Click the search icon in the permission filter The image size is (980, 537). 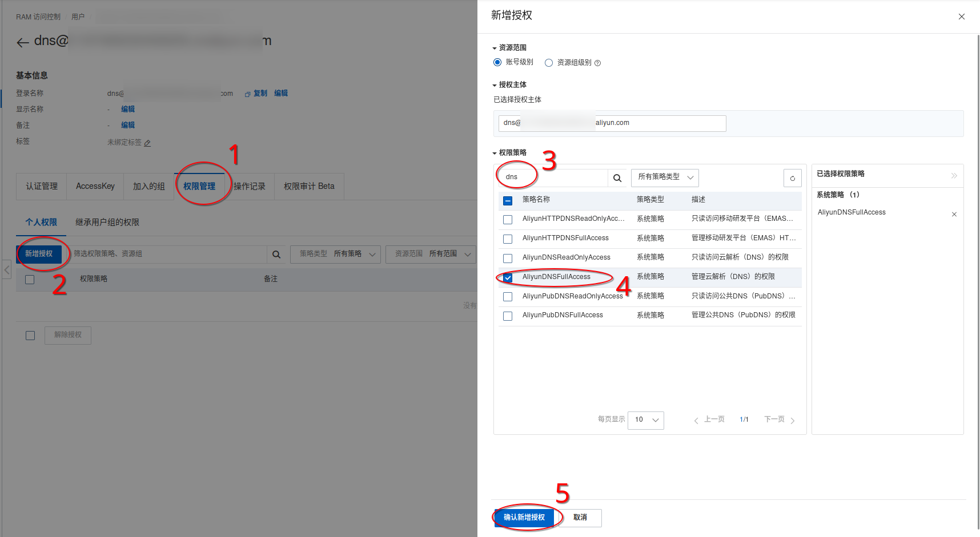(x=276, y=255)
